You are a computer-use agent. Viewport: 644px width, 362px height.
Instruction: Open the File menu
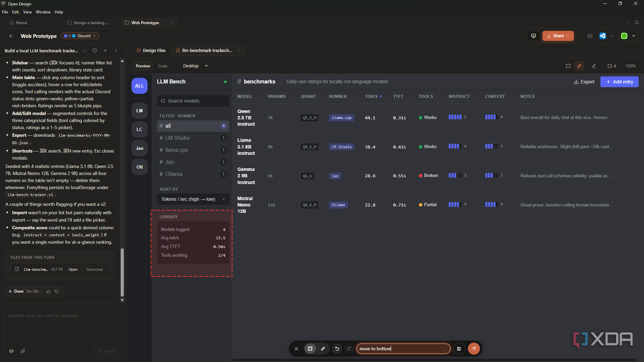(5, 12)
